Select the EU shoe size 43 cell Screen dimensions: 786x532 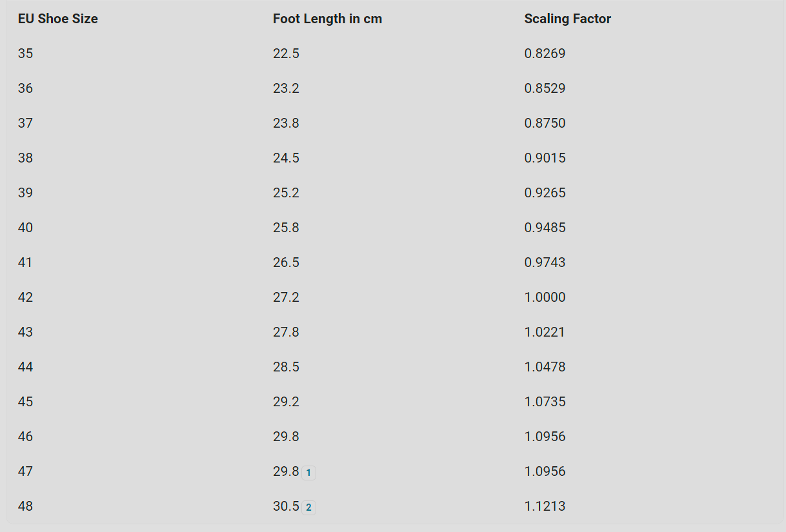(26, 332)
